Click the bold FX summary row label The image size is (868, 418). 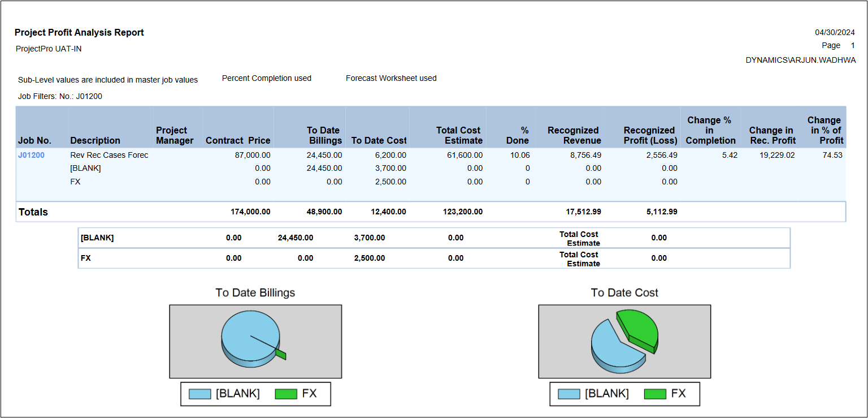(86, 258)
